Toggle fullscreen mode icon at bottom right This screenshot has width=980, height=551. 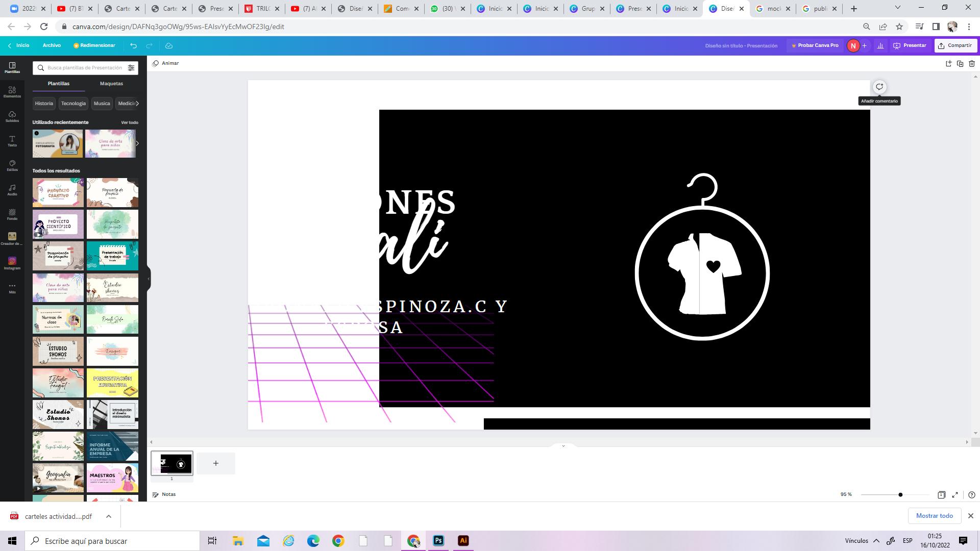pyautogui.click(x=955, y=494)
